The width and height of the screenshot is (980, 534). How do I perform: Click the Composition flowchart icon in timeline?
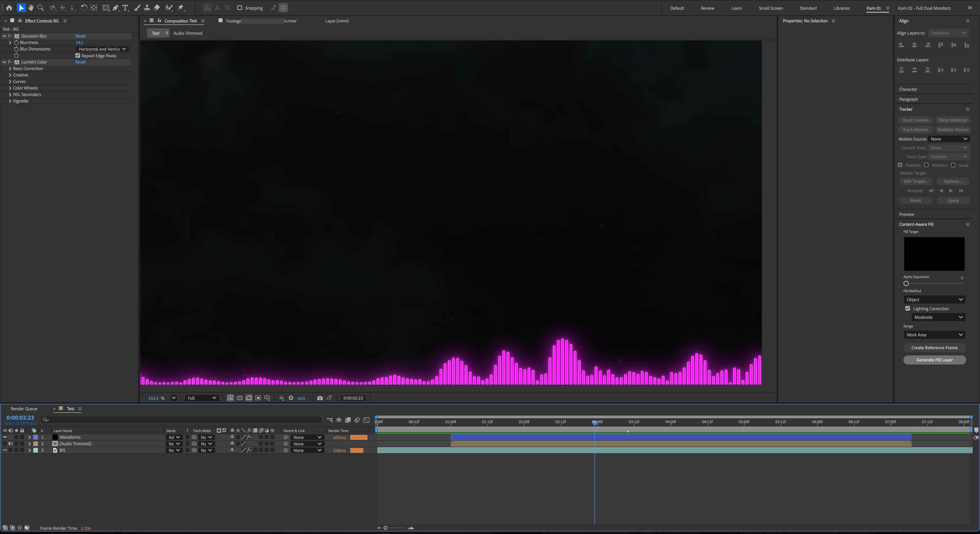point(329,420)
